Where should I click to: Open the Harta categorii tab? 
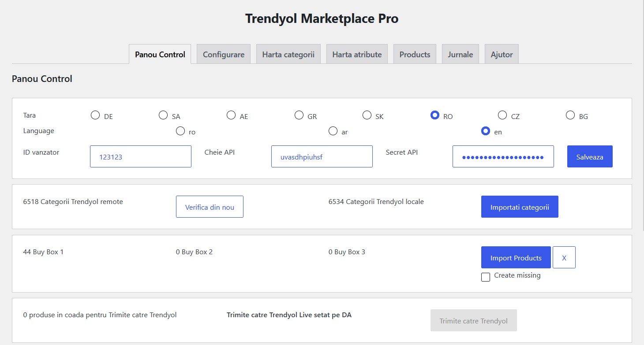point(288,54)
